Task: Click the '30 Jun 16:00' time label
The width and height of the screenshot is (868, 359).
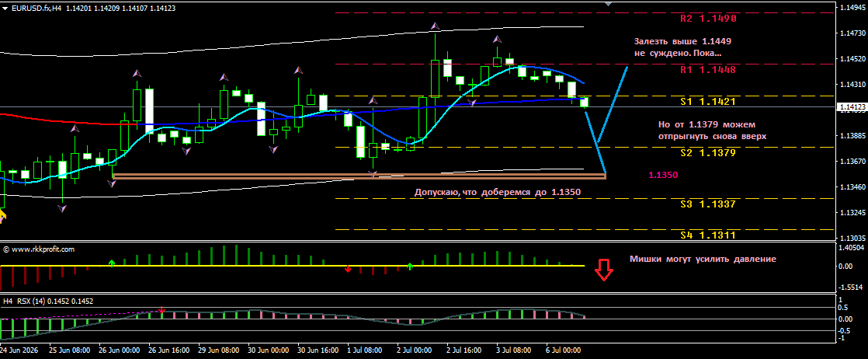Action: 318,350
